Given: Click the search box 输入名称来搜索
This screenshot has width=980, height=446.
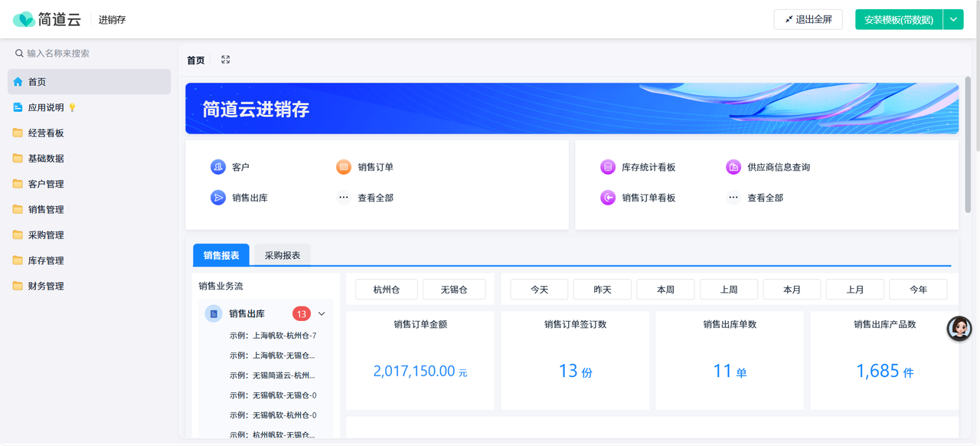Looking at the screenshot, I should [89, 54].
